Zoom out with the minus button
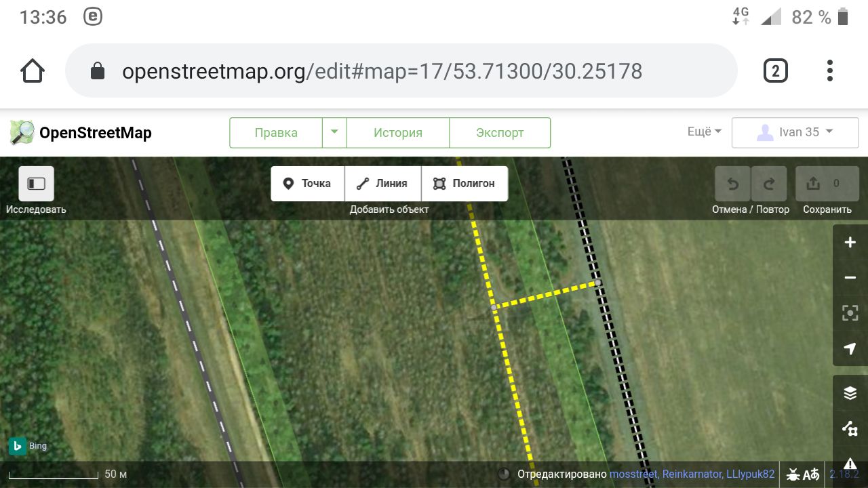This screenshot has width=868, height=488. click(x=850, y=278)
